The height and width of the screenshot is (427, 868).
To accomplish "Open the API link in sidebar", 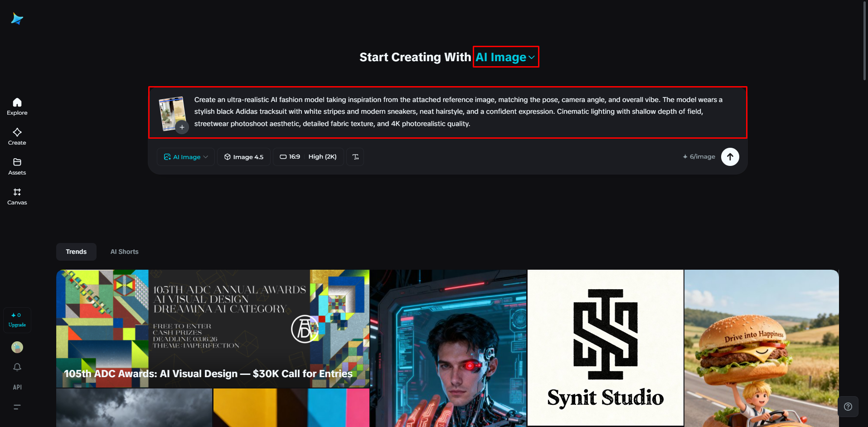I will [17, 387].
